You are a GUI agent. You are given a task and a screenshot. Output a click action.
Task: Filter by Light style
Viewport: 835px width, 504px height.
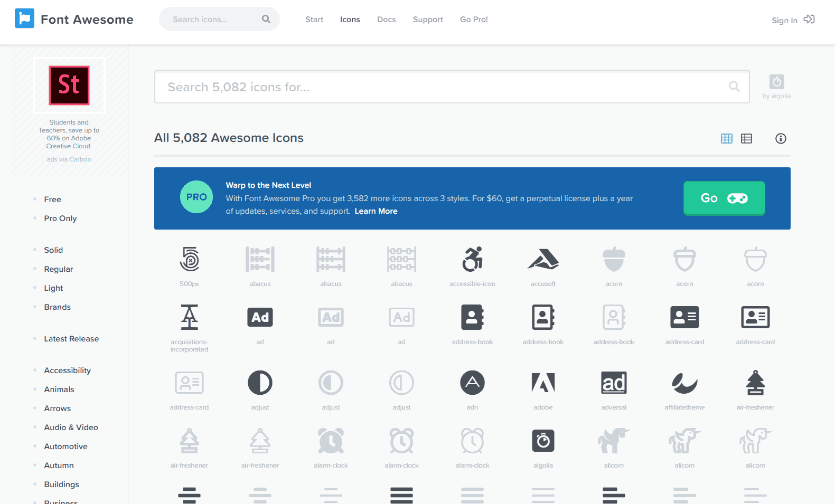[x=53, y=288]
